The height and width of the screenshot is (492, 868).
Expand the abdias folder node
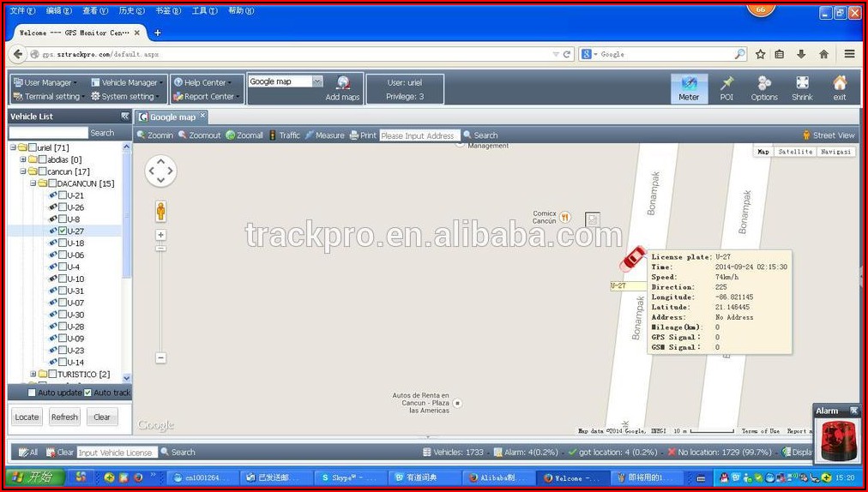(22, 159)
